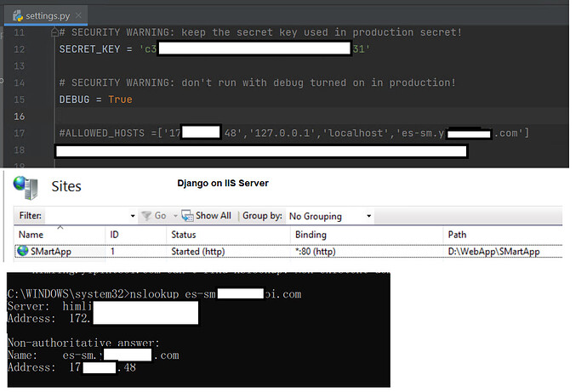Click the Go filter button
Screen dimensions: 587x392
point(154,216)
